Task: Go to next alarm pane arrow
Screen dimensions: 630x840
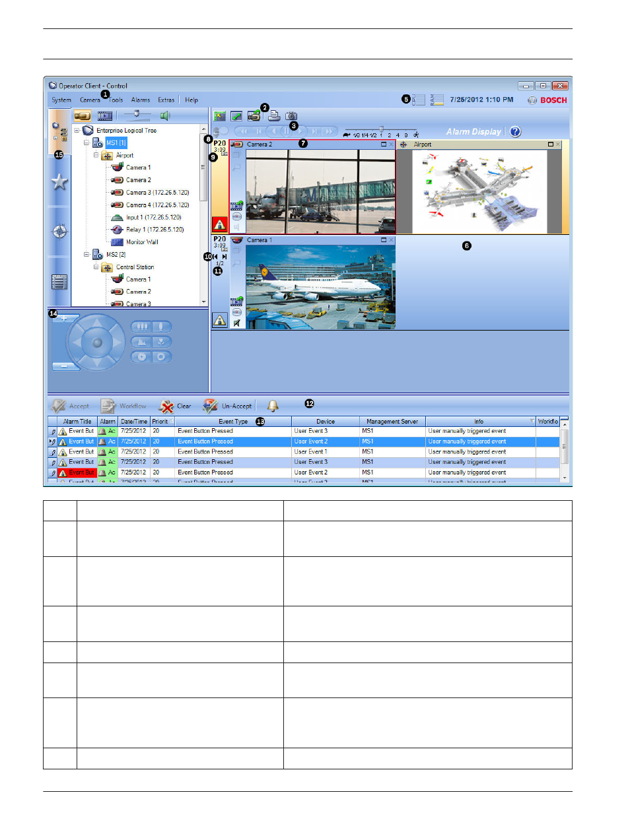Action: click(225, 257)
